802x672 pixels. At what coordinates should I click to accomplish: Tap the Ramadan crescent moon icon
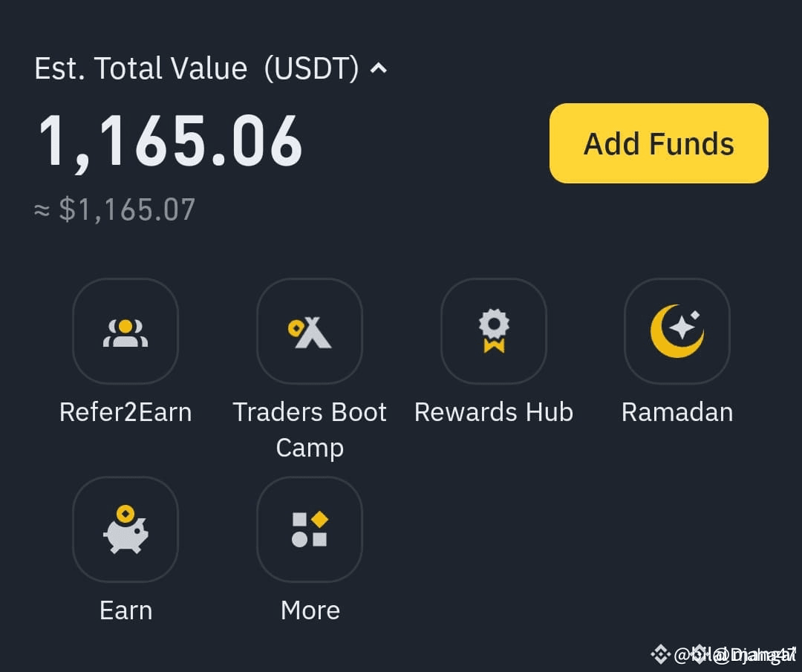(677, 331)
